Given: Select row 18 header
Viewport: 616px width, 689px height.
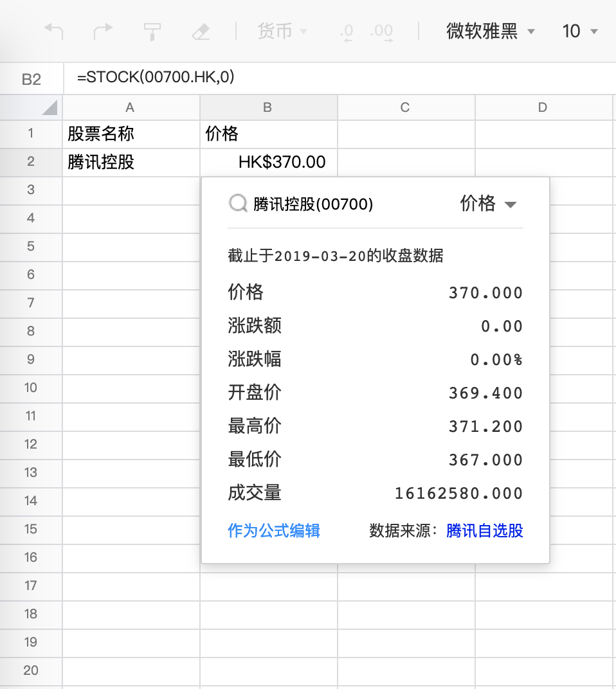Looking at the screenshot, I should 31,614.
